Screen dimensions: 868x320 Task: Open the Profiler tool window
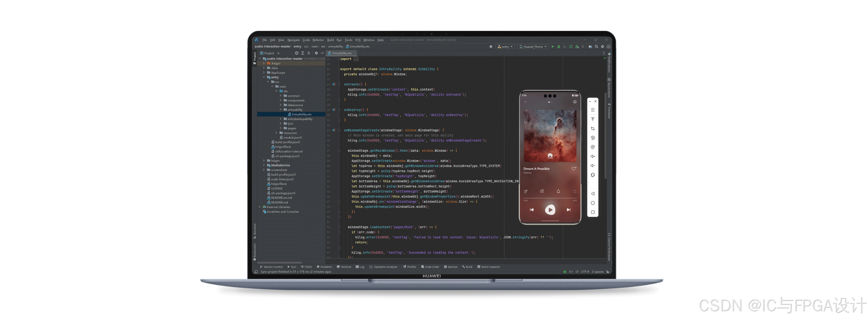tap(409, 267)
